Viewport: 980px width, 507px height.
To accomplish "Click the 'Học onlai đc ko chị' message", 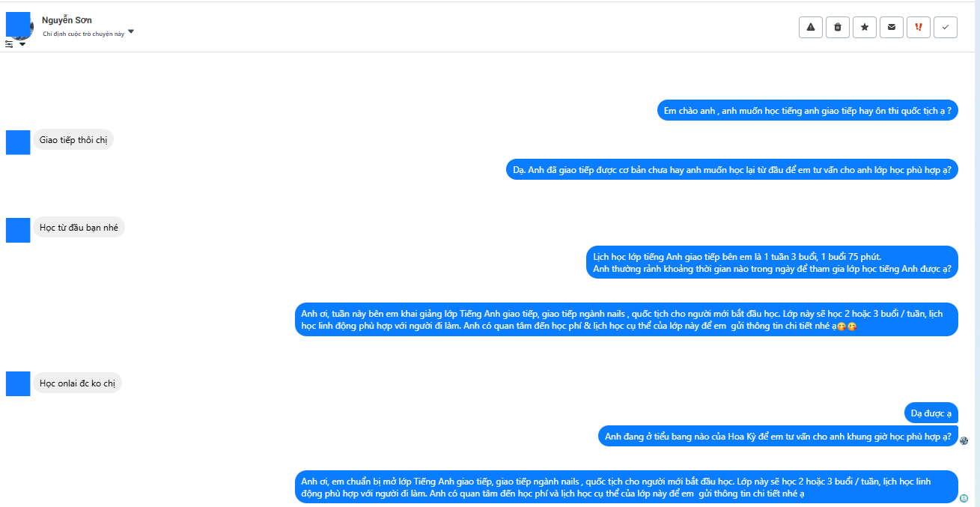I will [x=77, y=383].
